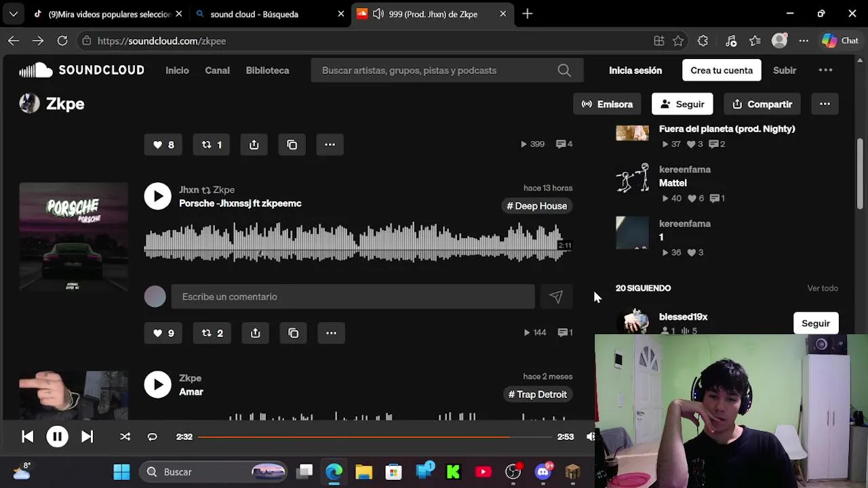Follow Zkpe with Seguir button
The image size is (868, 488).
click(x=682, y=104)
